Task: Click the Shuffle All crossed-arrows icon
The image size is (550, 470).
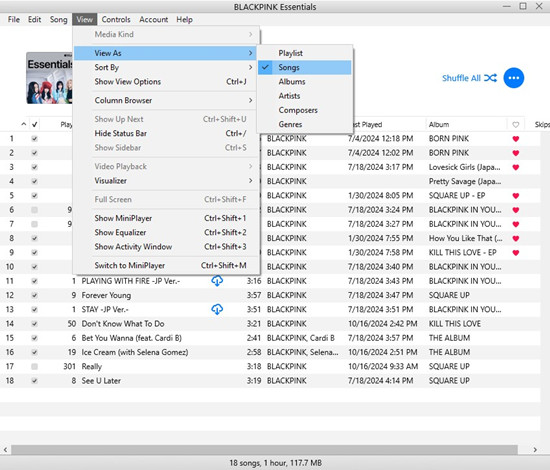Action: [x=490, y=78]
